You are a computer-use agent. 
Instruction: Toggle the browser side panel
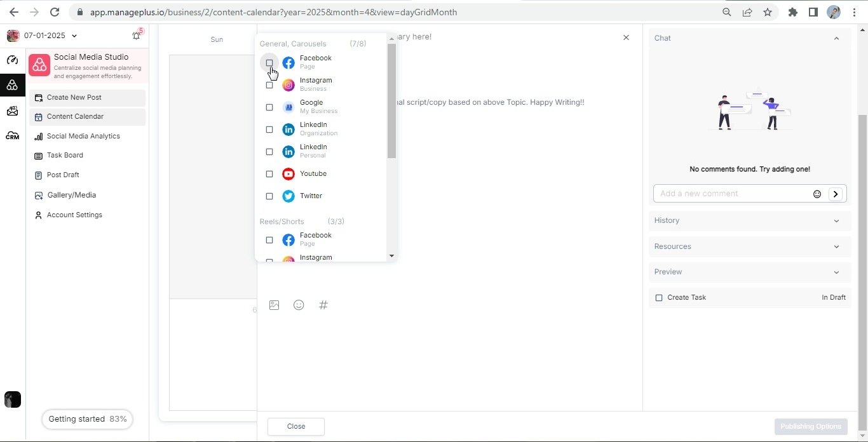click(813, 12)
